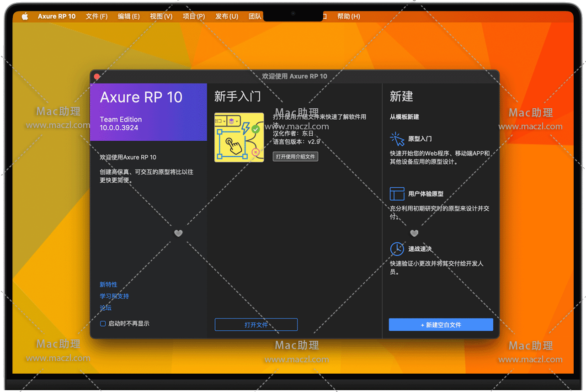586x392 pixels.
Task: Go to the 论坛 link
Action: click(106, 308)
